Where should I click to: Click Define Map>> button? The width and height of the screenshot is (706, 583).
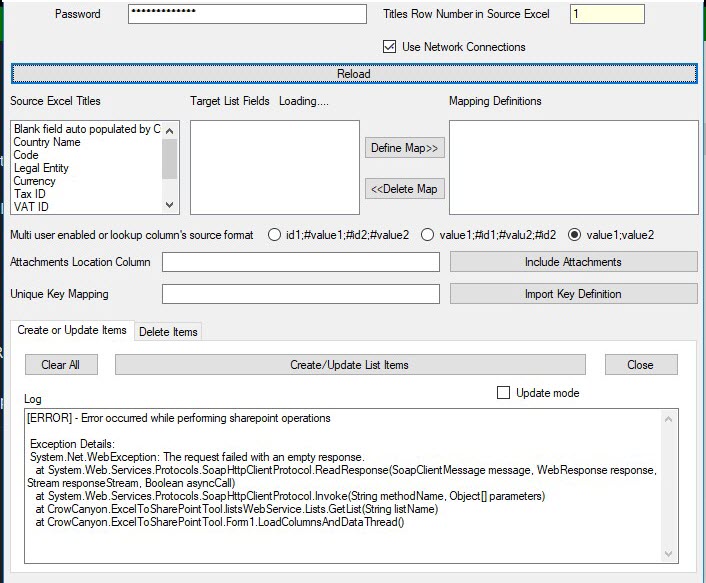pos(404,148)
